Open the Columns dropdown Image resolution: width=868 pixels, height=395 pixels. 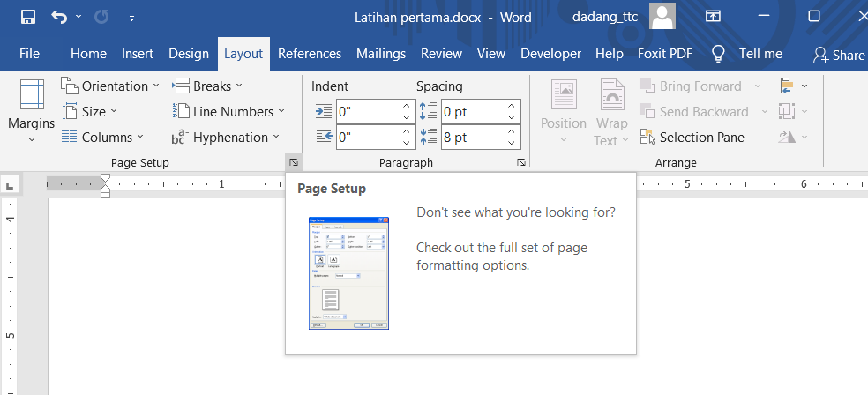[x=102, y=138]
